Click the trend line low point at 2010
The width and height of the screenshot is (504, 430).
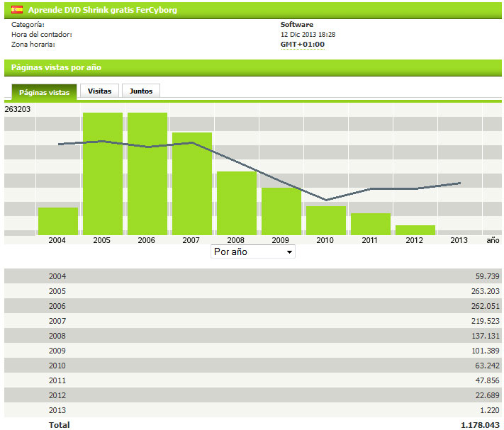click(326, 200)
